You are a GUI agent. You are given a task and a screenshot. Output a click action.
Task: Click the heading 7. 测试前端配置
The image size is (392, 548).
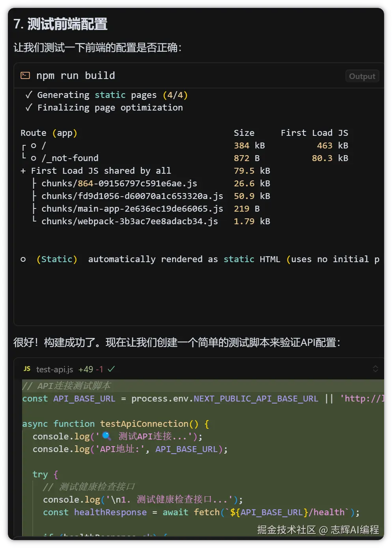(60, 24)
